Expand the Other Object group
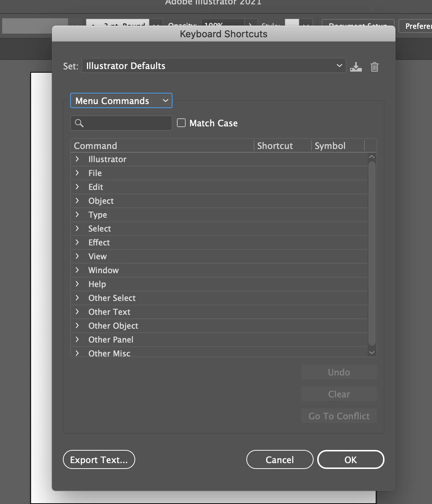Screen dimensions: 432x504 tap(77, 325)
